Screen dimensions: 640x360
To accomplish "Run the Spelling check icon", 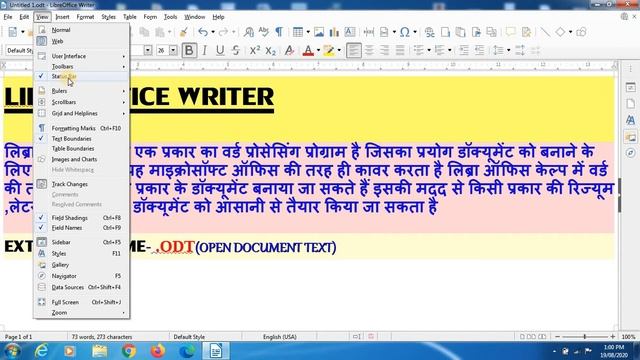I will click(264, 32).
